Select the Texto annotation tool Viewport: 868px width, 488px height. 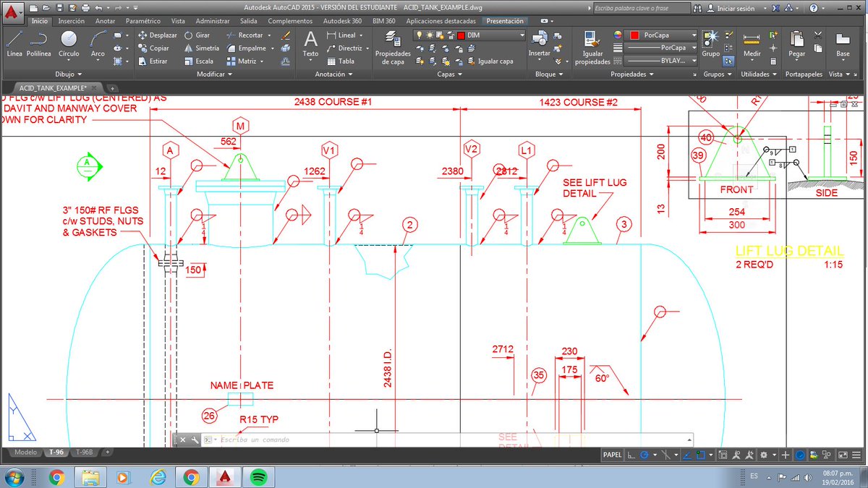[310, 44]
